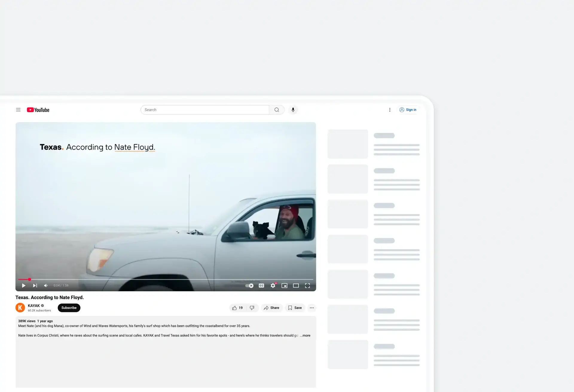Click the '60.2K subscribers' text
The image size is (574, 392).
point(39,310)
